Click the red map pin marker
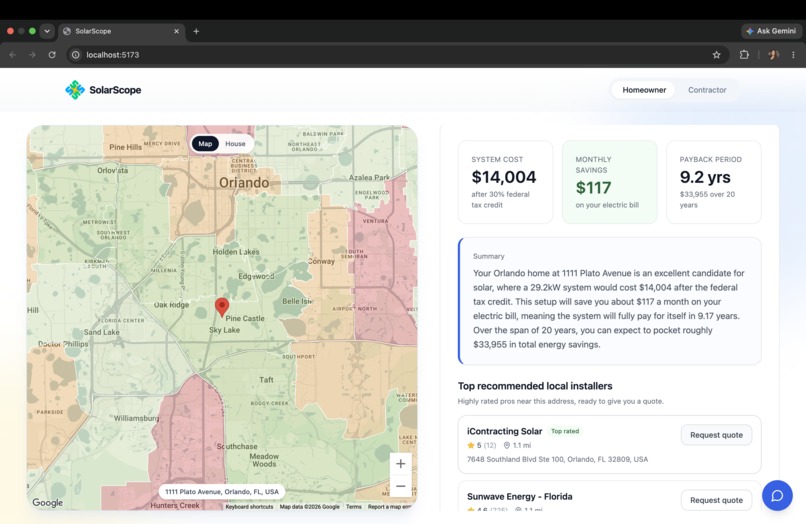 222,307
